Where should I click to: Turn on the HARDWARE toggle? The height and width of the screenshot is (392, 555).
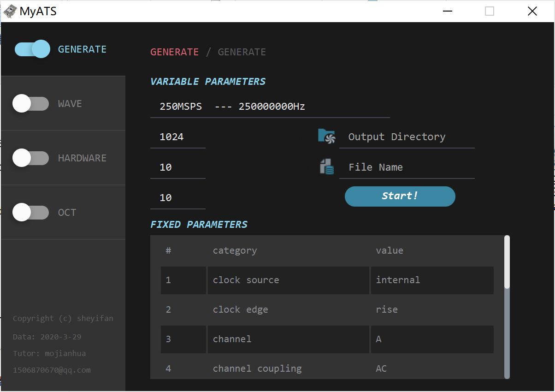pyautogui.click(x=30, y=158)
